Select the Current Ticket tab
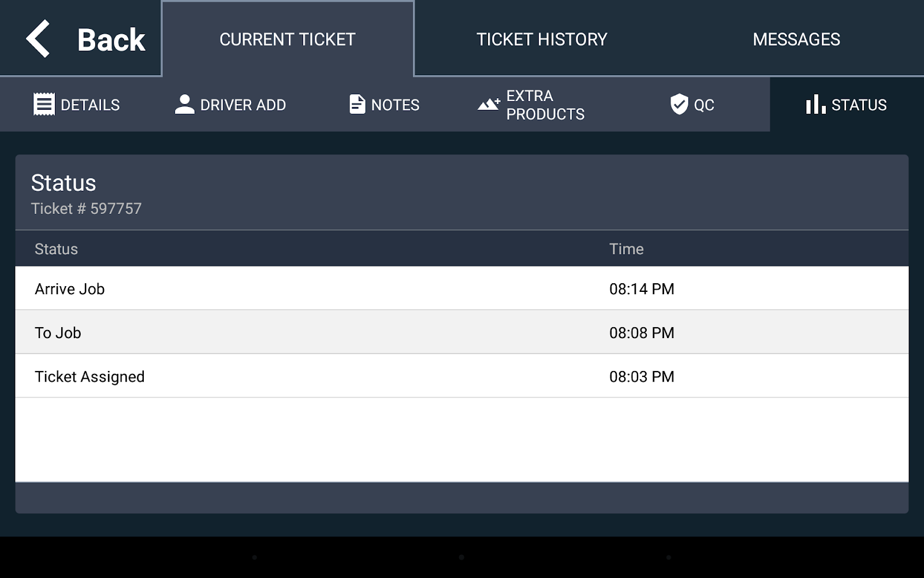The width and height of the screenshot is (924, 578). click(x=287, y=39)
